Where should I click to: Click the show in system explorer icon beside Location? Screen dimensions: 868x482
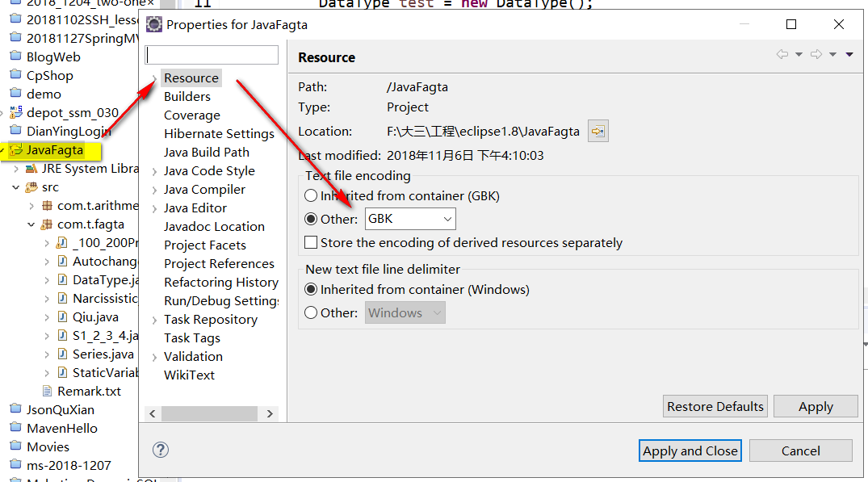(598, 131)
